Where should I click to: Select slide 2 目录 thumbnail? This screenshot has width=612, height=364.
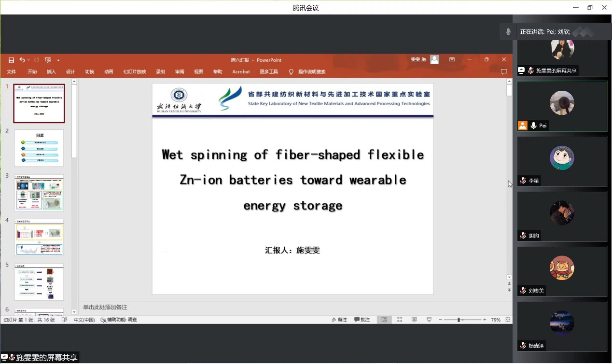pyautogui.click(x=39, y=148)
